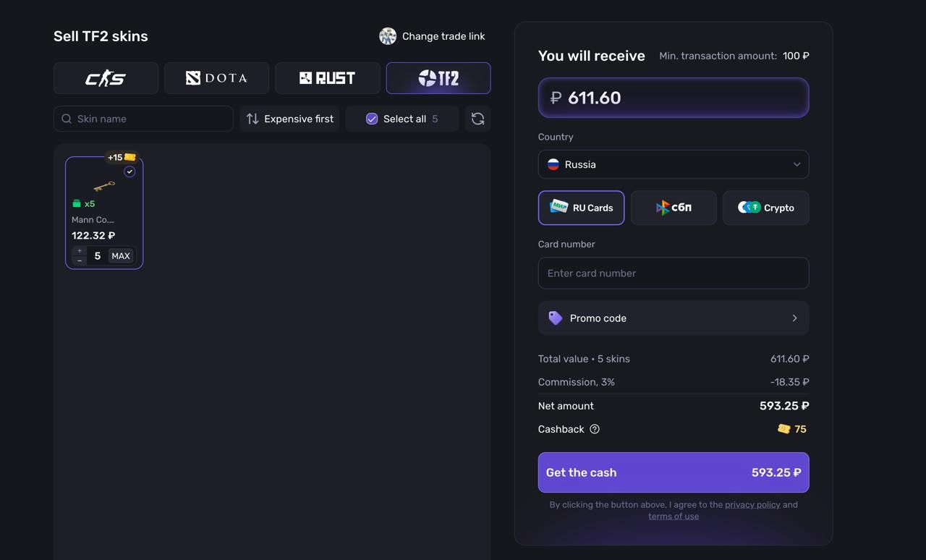Uncheck the Select all checkbox
Image resolution: width=926 pixels, height=560 pixels.
(x=371, y=118)
